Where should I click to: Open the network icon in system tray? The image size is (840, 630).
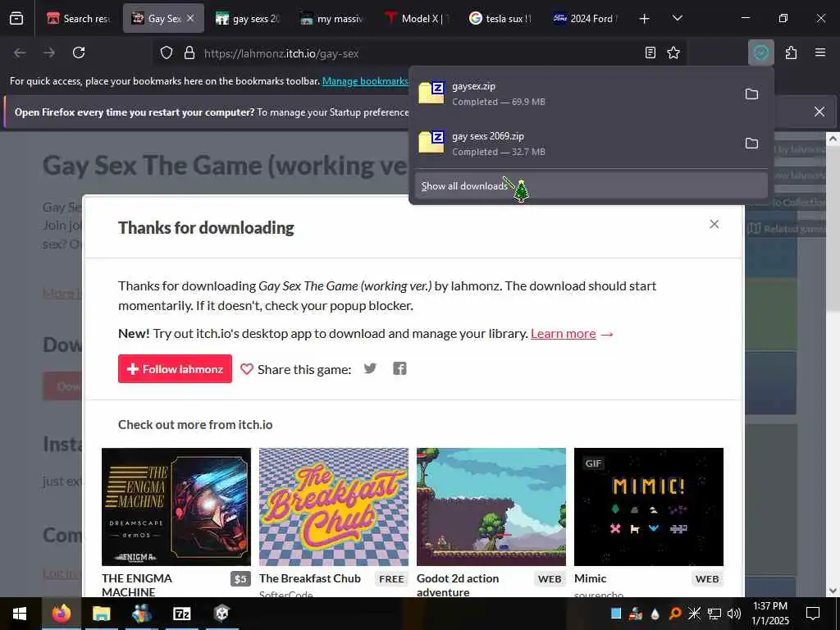point(714,614)
